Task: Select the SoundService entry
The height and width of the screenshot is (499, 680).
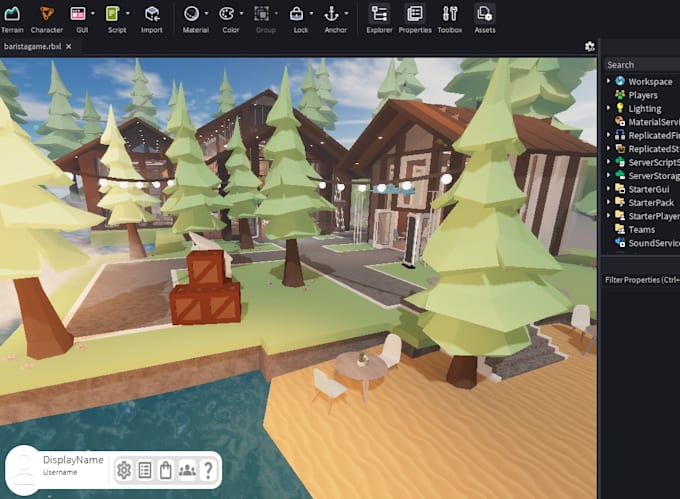Action: [654, 243]
